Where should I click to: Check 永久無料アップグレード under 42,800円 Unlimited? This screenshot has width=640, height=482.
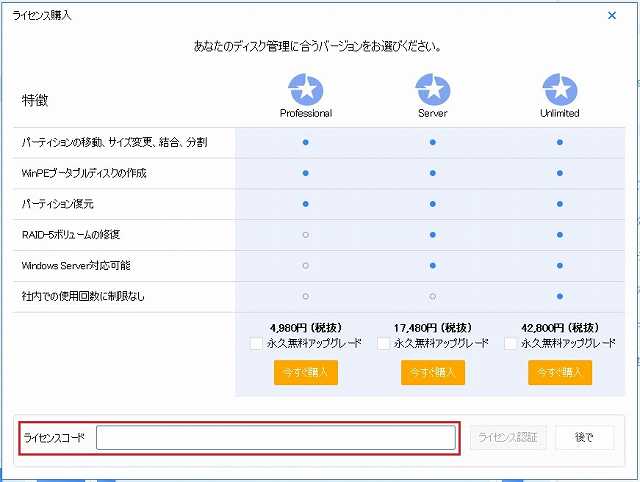click(510, 343)
